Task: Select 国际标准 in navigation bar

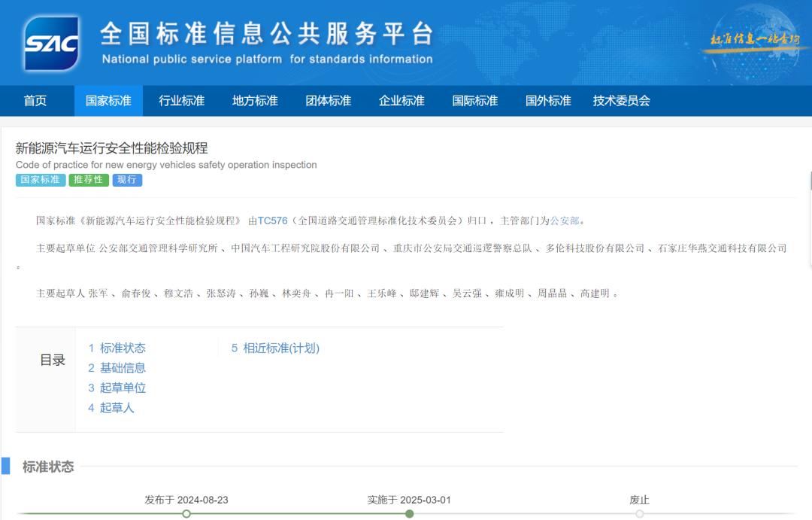Action: (x=474, y=101)
